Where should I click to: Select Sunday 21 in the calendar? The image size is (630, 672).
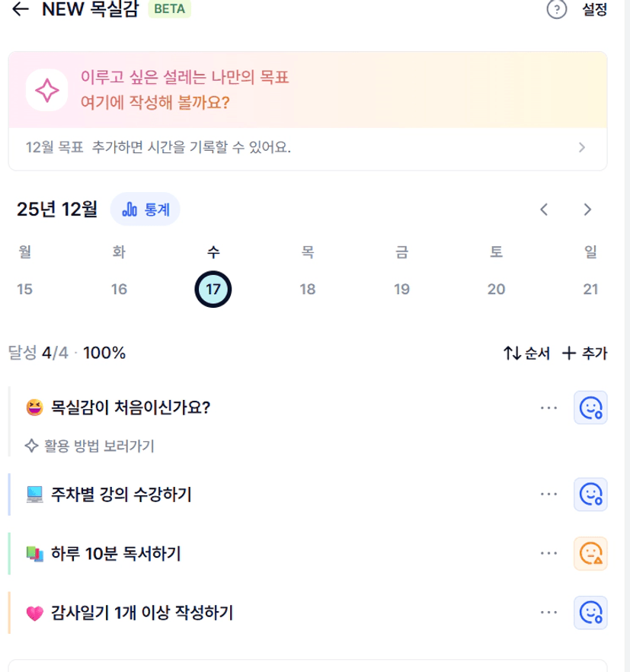pyautogui.click(x=590, y=290)
